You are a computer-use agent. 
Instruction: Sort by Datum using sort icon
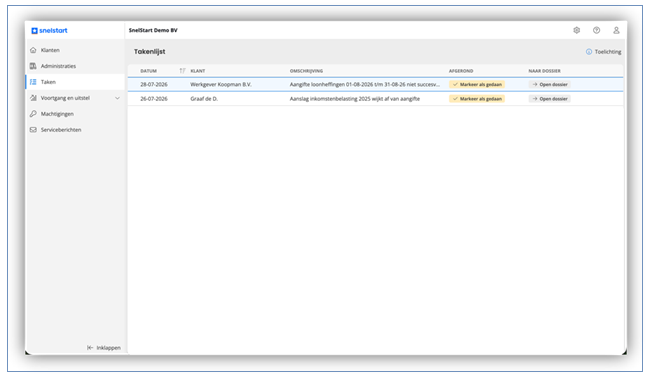pos(182,71)
